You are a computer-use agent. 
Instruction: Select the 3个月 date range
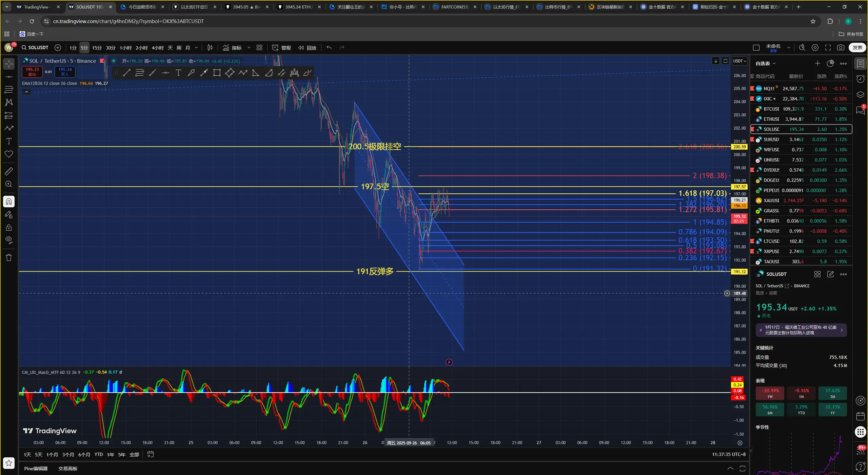68,455
